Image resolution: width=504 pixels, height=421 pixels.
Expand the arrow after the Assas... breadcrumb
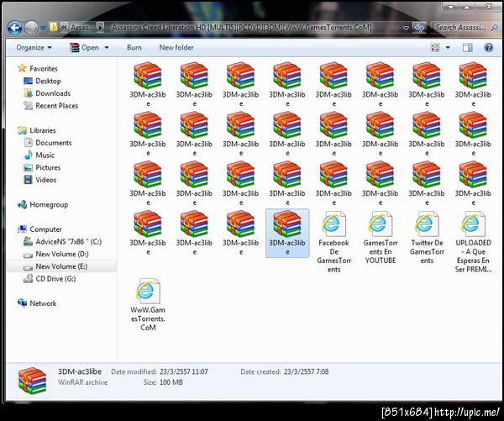pyautogui.click(x=100, y=28)
